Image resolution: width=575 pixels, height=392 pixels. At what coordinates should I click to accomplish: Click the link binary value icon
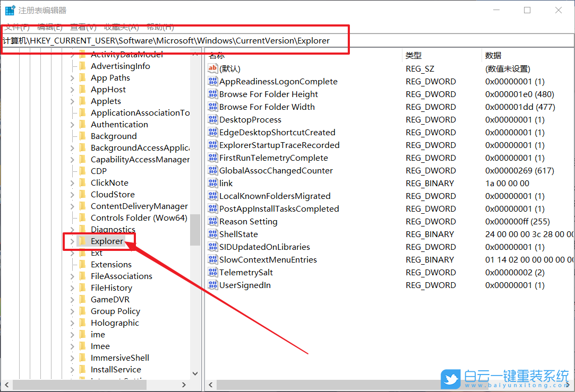212,184
